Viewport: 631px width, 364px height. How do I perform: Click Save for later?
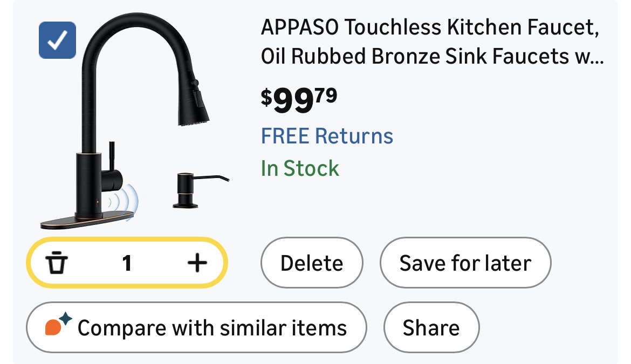[465, 263]
